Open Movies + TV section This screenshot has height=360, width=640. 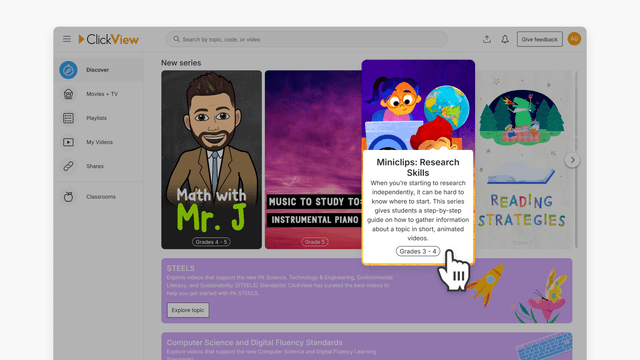pos(98,94)
